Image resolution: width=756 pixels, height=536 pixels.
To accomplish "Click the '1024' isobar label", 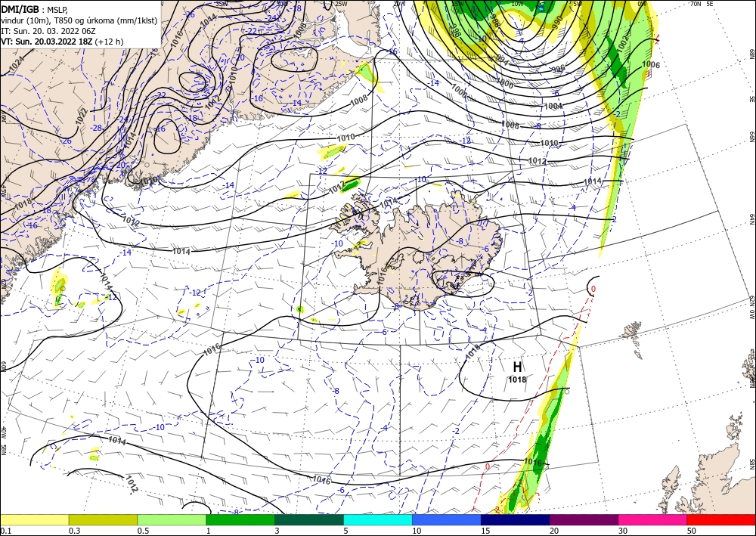I will pos(15,64).
